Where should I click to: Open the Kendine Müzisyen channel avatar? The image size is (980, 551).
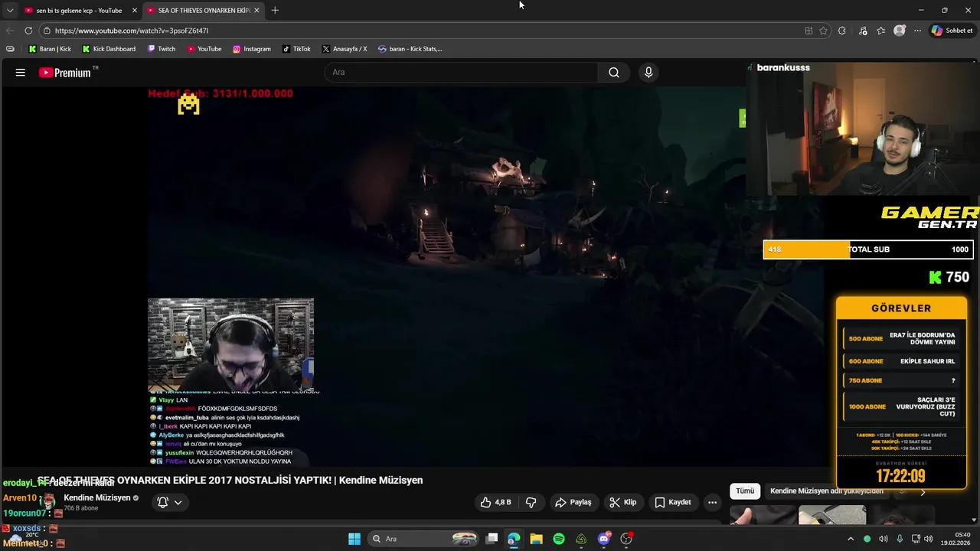pos(48,502)
